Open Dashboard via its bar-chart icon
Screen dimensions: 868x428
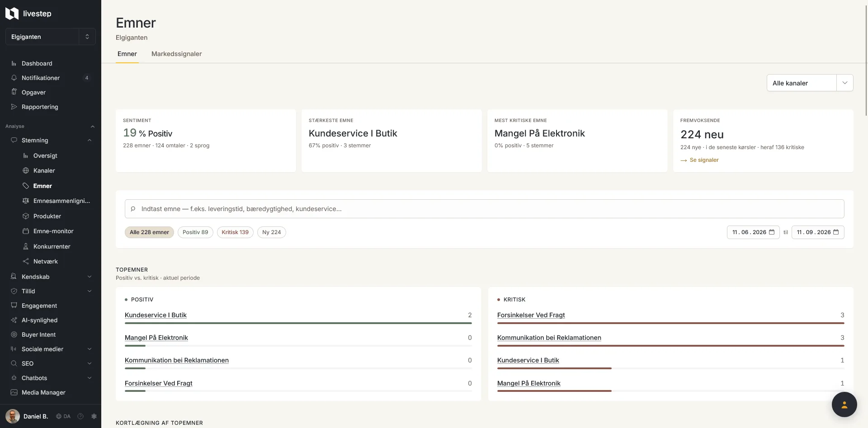point(14,64)
